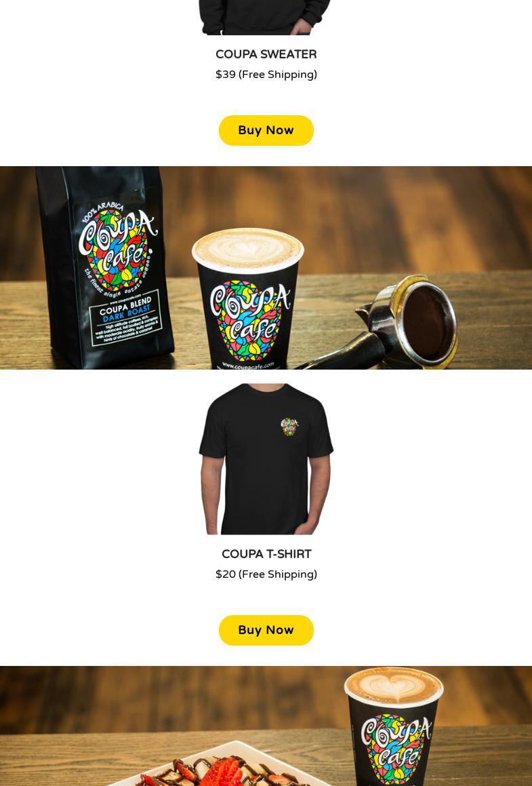Image resolution: width=532 pixels, height=786 pixels.
Task: Click www.coupacafe.com text on the cup
Action: 248,366
